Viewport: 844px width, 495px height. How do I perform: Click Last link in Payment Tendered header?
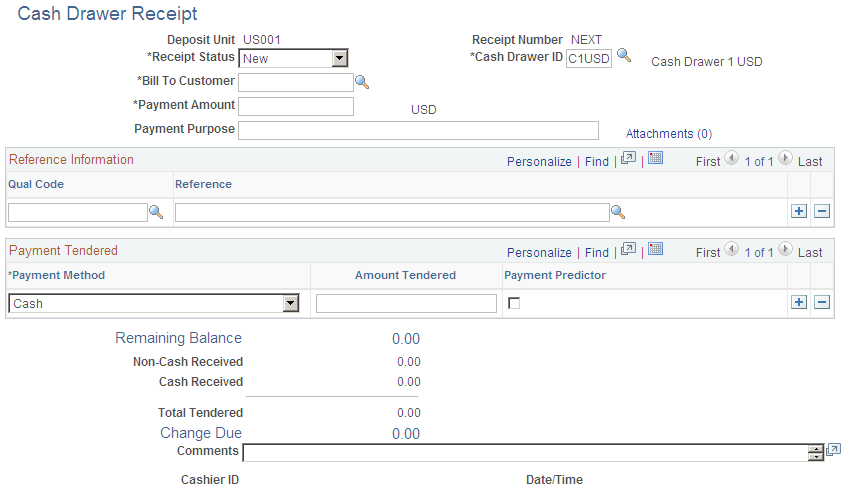point(810,253)
